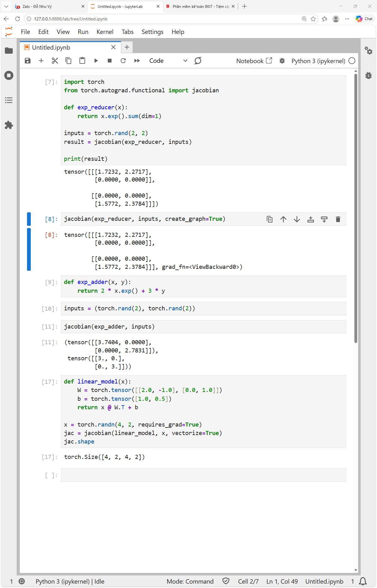
Task: Open browser settings and more menu
Action: 347,19
